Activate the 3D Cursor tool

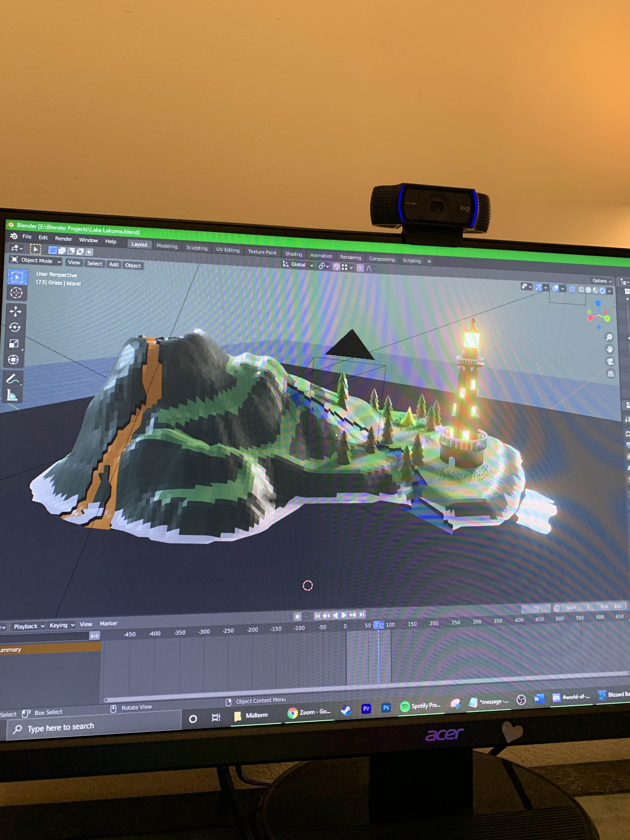point(16,293)
